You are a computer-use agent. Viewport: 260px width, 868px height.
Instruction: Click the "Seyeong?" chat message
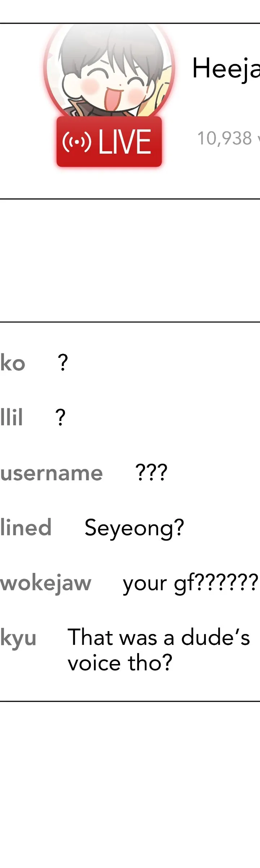click(134, 528)
